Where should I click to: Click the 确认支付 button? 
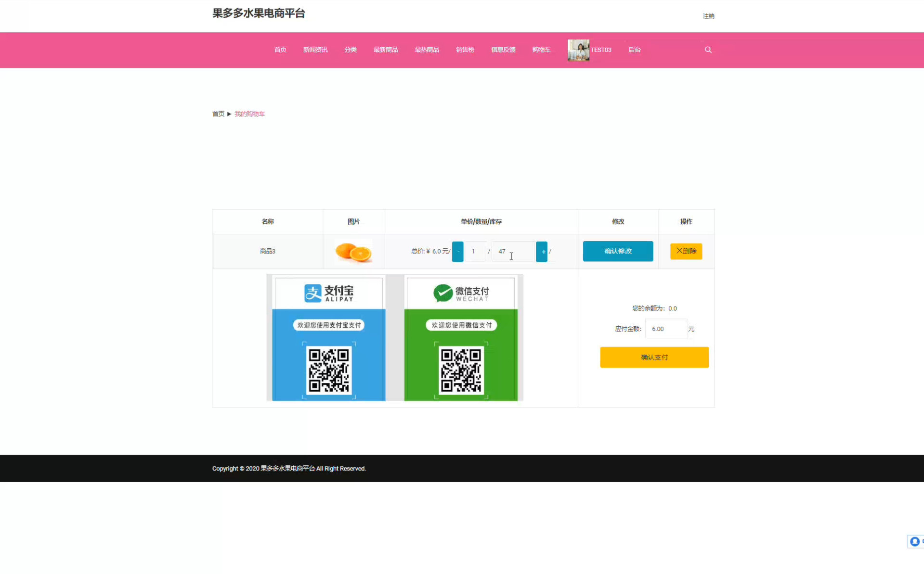[x=654, y=357]
